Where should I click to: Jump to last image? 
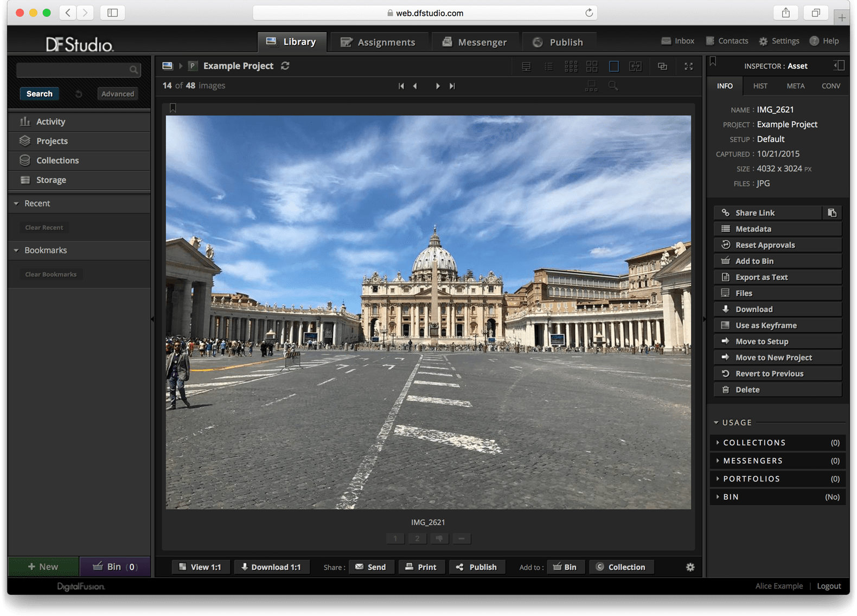(452, 86)
